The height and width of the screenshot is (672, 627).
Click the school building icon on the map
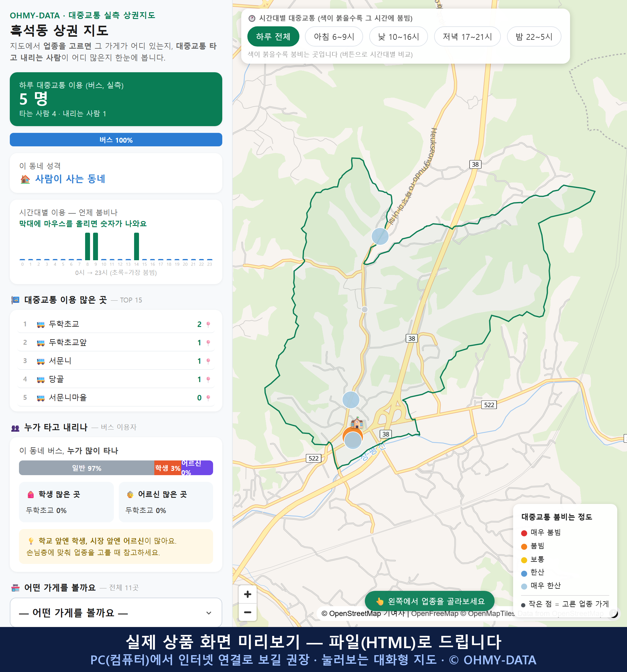tap(357, 422)
